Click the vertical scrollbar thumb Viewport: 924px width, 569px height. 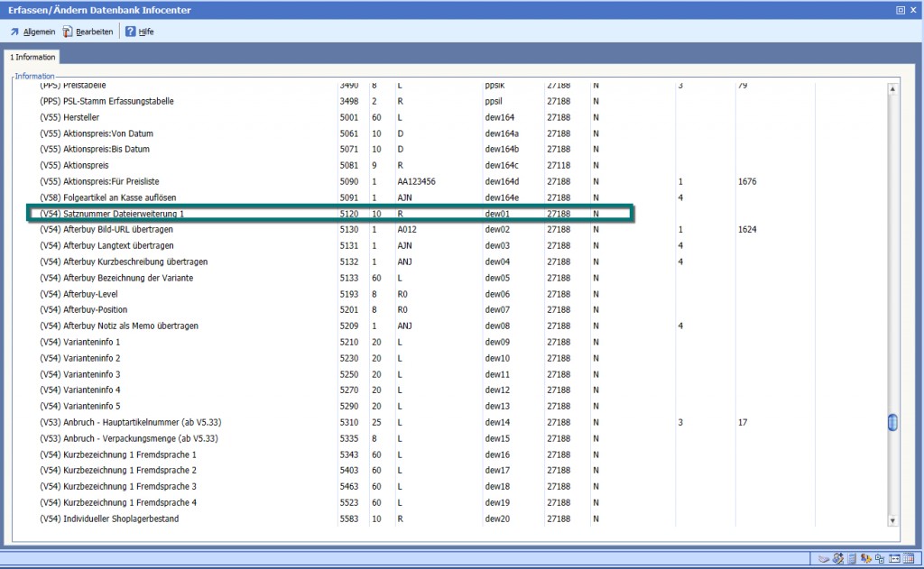(892, 422)
